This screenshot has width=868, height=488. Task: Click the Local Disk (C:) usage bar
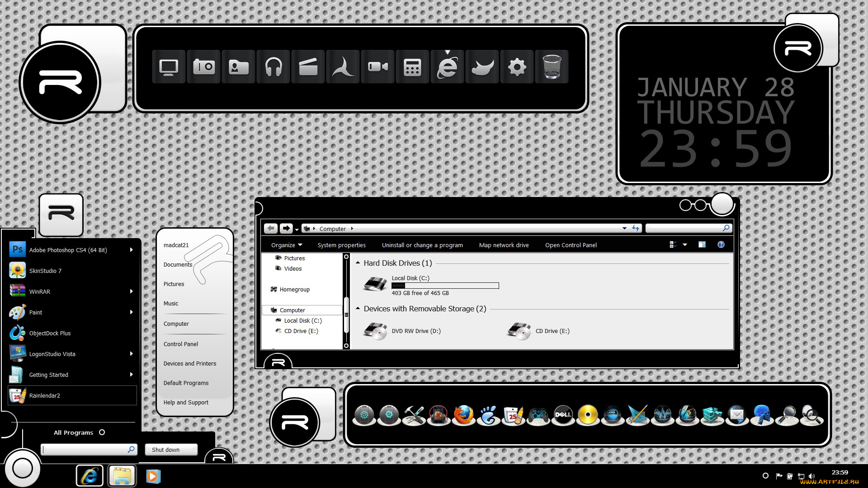445,286
